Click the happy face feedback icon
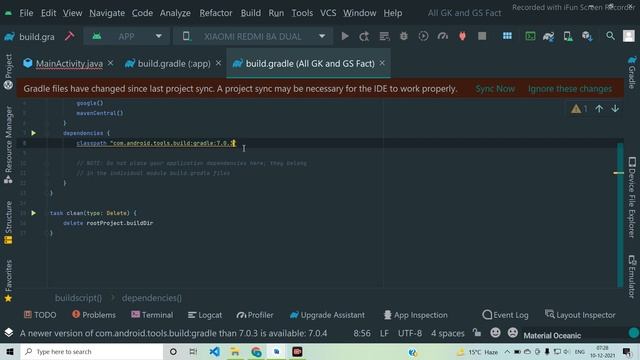 [x=496, y=333]
